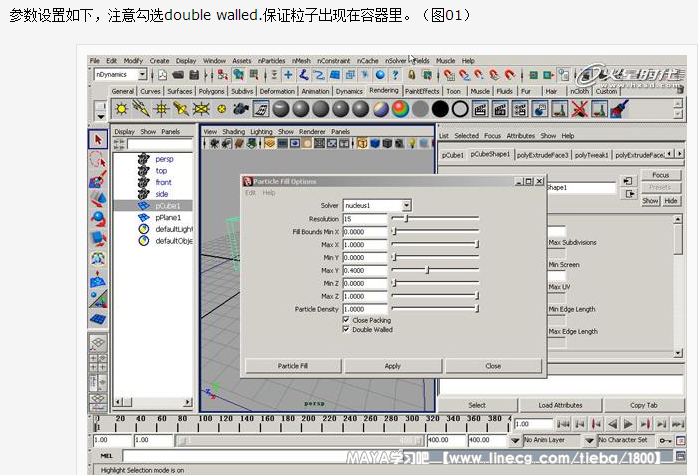
Task: Open the polyTweak1 attribute tab
Action: (592, 155)
